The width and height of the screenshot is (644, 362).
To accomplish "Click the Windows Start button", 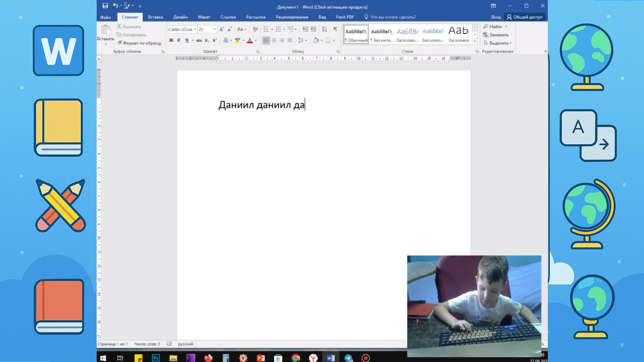I will (x=103, y=358).
